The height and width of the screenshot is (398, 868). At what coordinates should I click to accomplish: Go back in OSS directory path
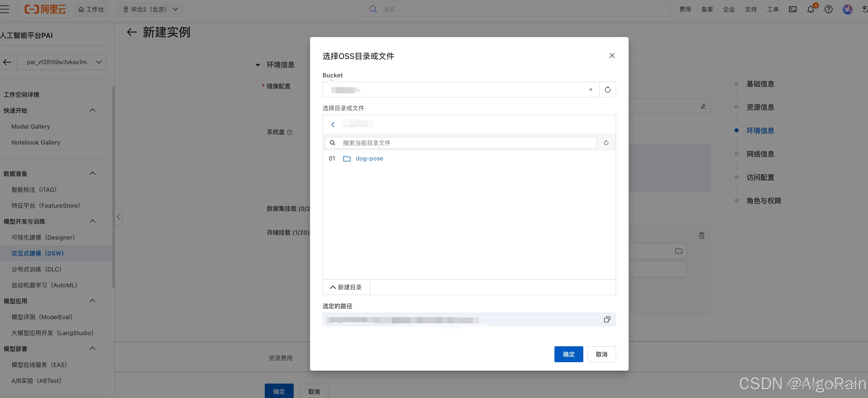(332, 125)
